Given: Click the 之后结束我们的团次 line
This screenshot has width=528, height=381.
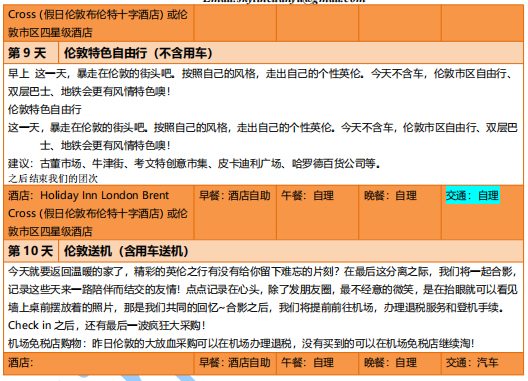Looking at the screenshot, I should (x=53, y=179).
